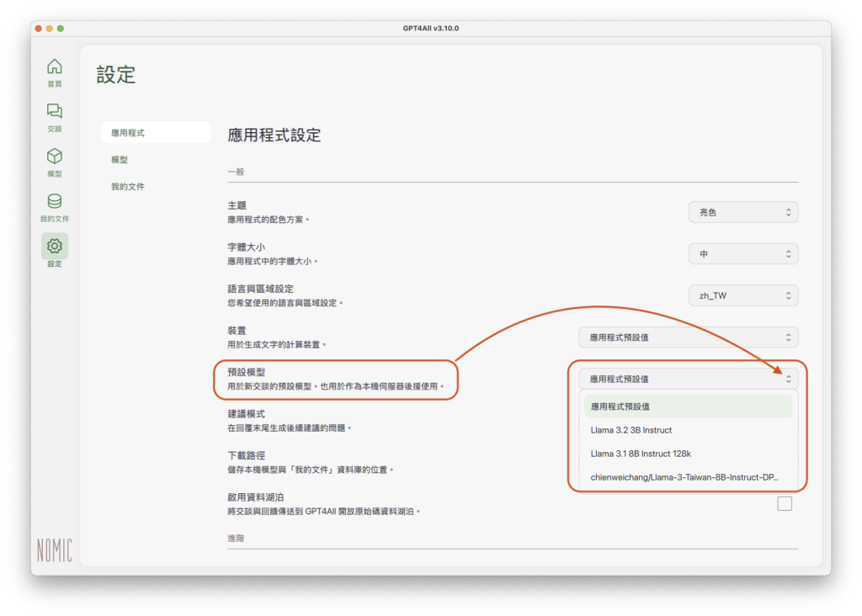The height and width of the screenshot is (616, 862).
Task: Expand the language dropdown showing zh_TW
Action: coord(742,295)
